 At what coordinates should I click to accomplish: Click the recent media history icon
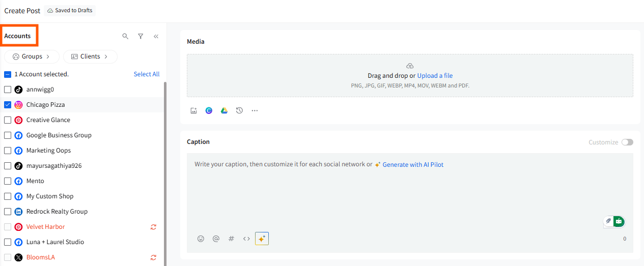(x=239, y=110)
